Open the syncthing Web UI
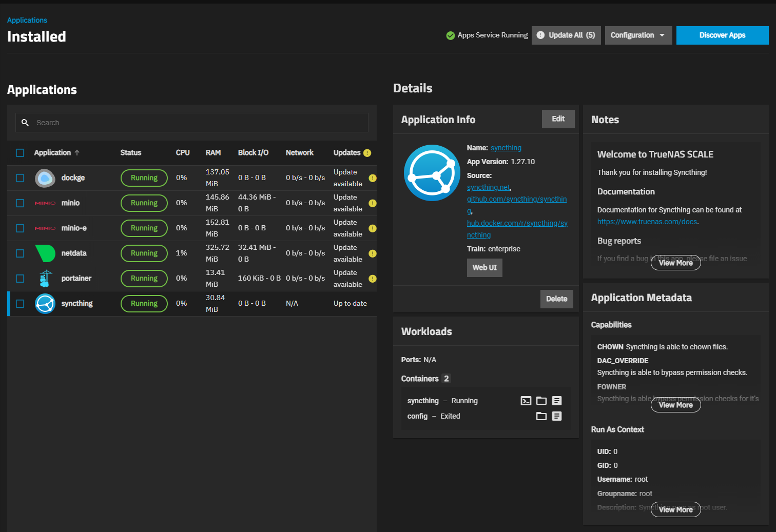The image size is (776, 532). coord(484,267)
